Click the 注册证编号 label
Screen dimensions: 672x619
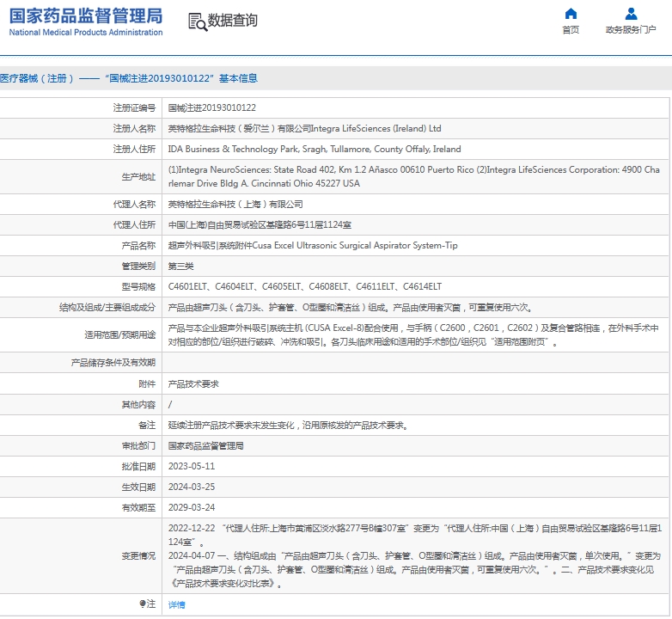(134, 108)
